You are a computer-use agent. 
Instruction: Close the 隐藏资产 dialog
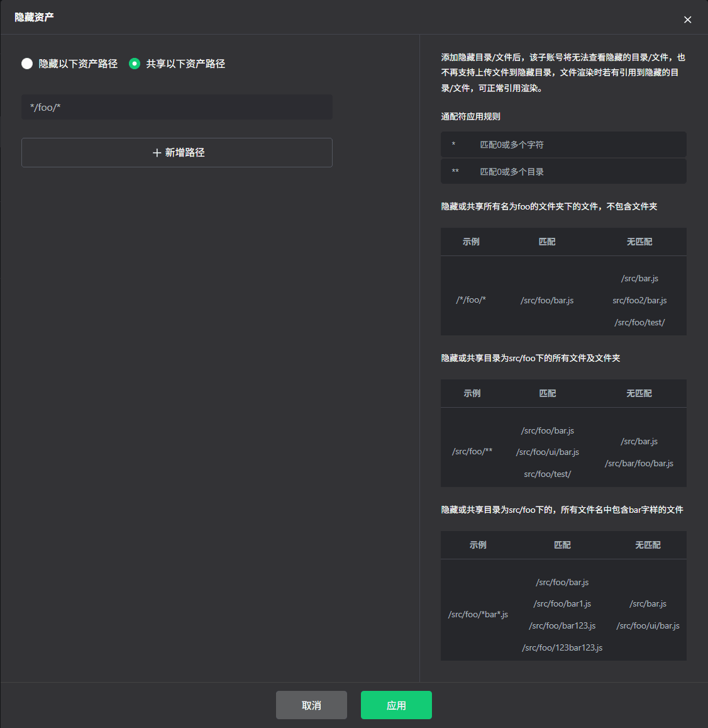point(688,20)
